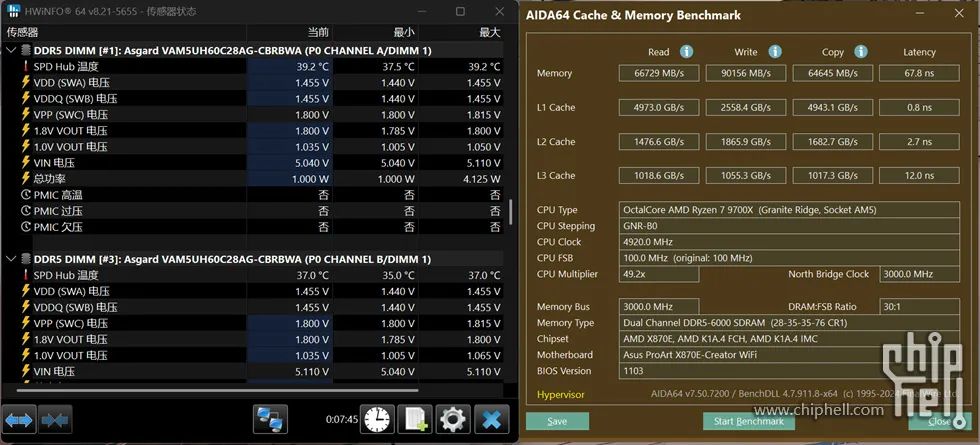Click the clock icon of PMIC 过压 row
Image resolution: width=980 pixels, height=445 pixels.
(x=26, y=211)
